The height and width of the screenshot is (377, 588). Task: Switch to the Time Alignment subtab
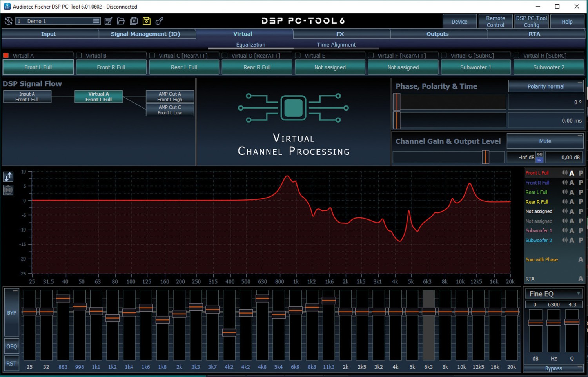coord(336,45)
